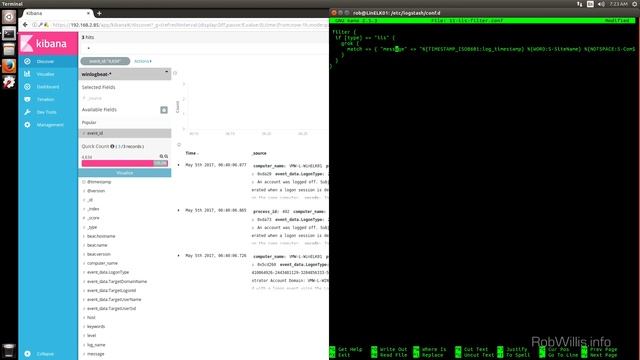Go back in the Firefox browser
The image size is (640, 360).
coord(25,25)
